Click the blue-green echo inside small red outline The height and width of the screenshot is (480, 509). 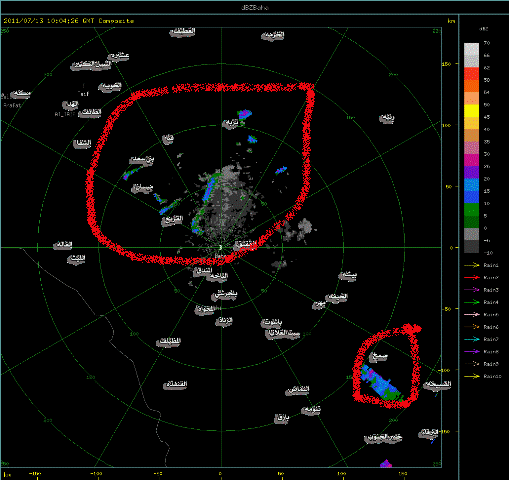pyautogui.click(x=382, y=383)
